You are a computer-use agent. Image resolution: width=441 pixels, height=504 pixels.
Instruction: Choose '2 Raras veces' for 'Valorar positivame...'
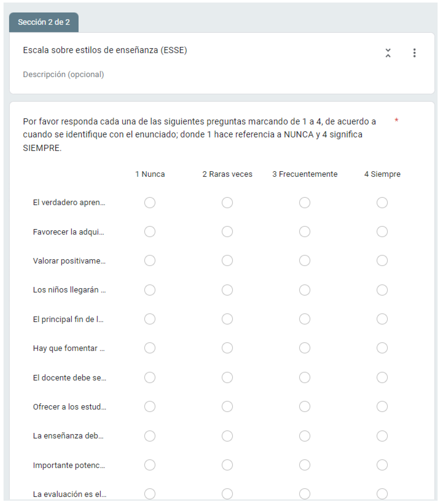(227, 260)
